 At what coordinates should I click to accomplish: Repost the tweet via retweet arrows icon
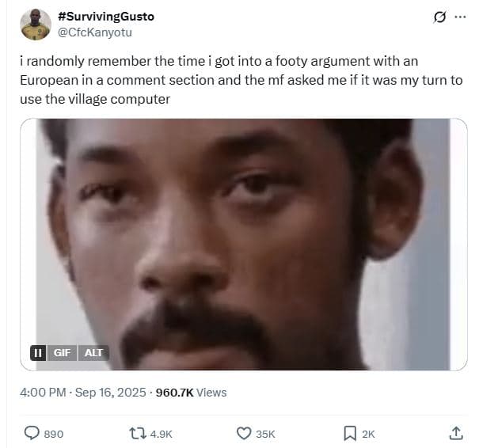[138, 433]
